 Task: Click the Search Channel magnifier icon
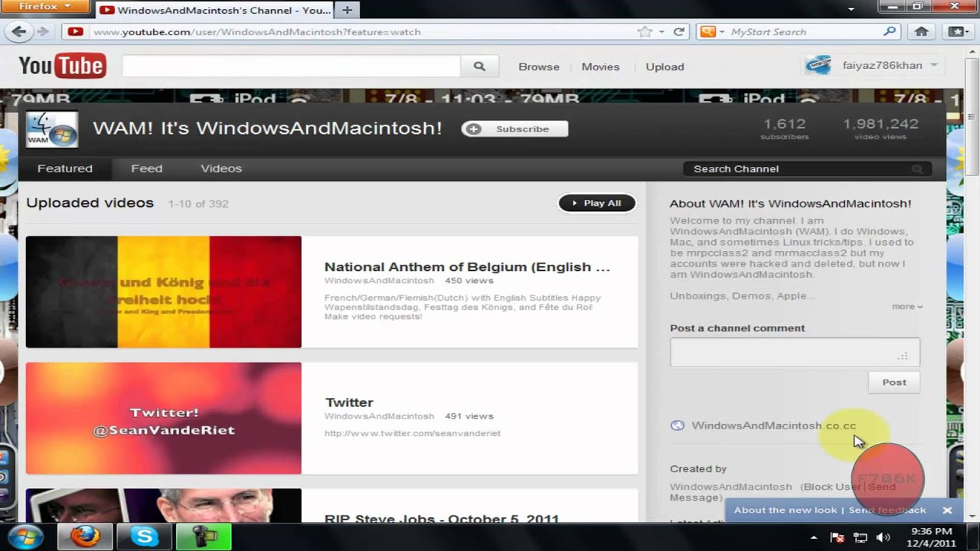(917, 169)
